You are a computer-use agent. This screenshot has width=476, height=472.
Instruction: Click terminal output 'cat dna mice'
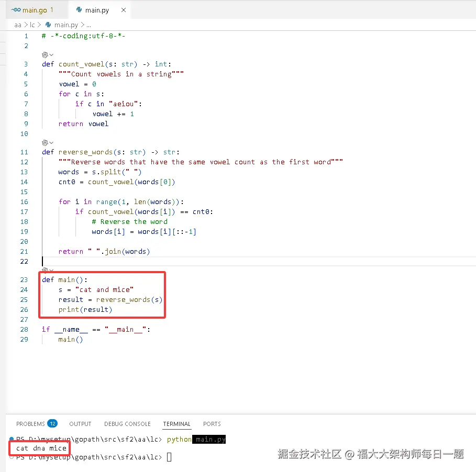click(41, 448)
